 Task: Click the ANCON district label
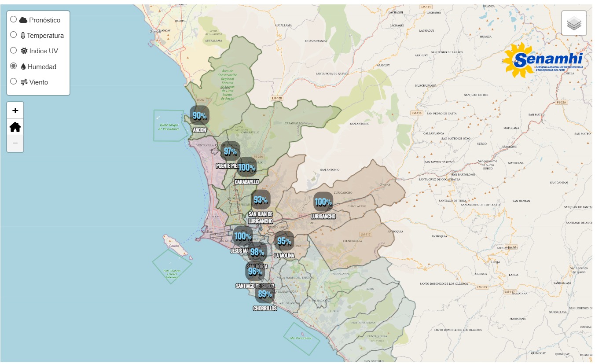point(199,130)
